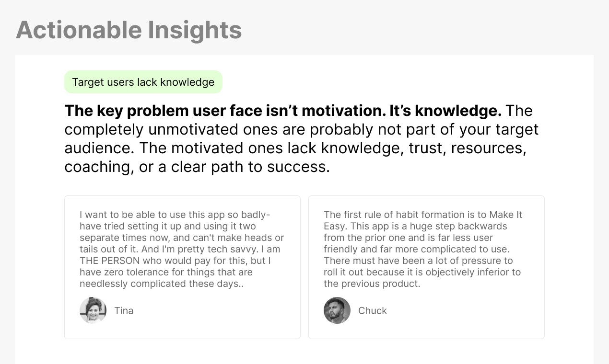Click Tina's avatar photo

click(93, 310)
